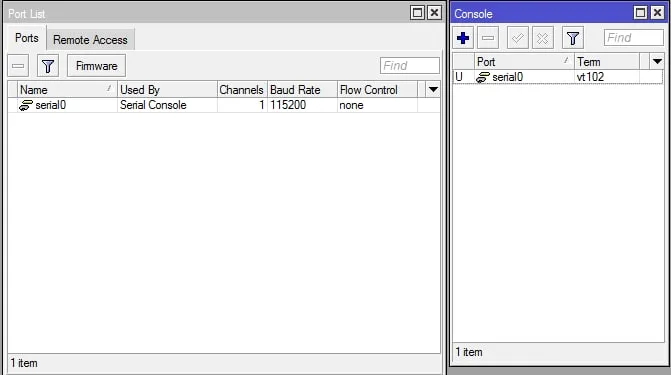Image resolution: width=671 pixels, height=375 pixels.
Task: Open column dropdown in Port List table
Action: [433, 90]
